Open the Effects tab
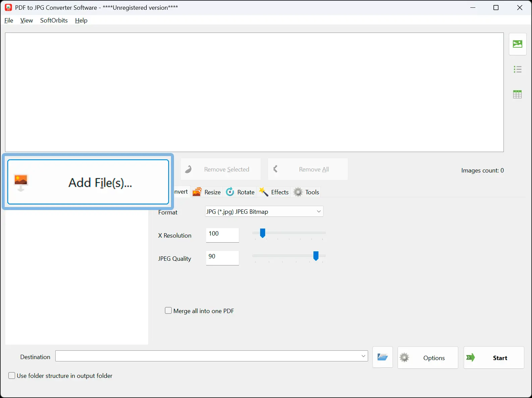This screenshot has width=532, height=398. pos(274,192)
